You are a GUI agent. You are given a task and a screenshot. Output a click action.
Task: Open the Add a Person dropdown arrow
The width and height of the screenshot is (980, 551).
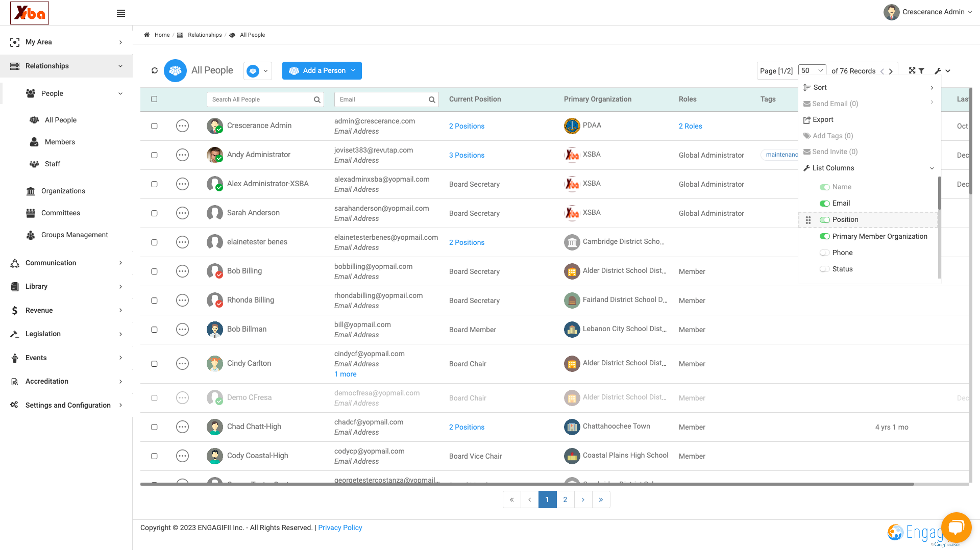pyautogui.click(x=353, y=70)
